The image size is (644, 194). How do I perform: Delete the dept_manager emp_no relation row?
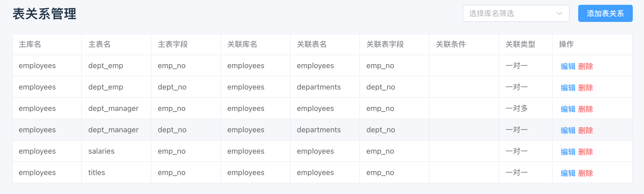(586, 109)
